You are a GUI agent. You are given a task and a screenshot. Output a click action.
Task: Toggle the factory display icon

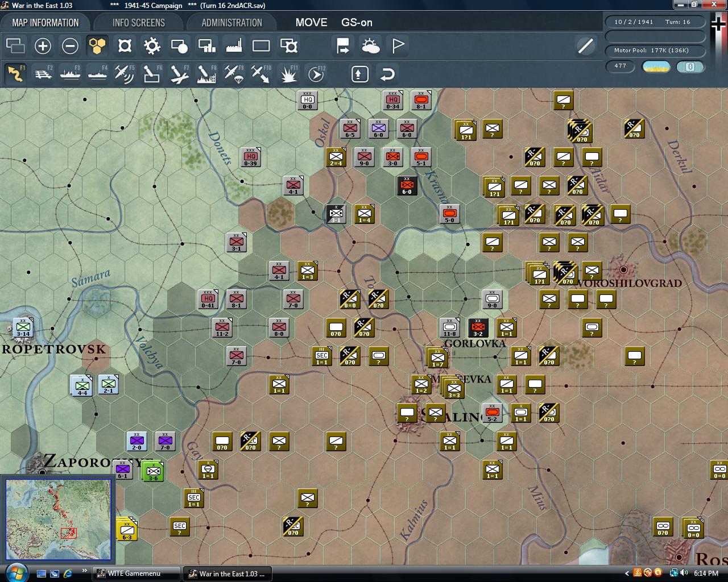(234, 45)
